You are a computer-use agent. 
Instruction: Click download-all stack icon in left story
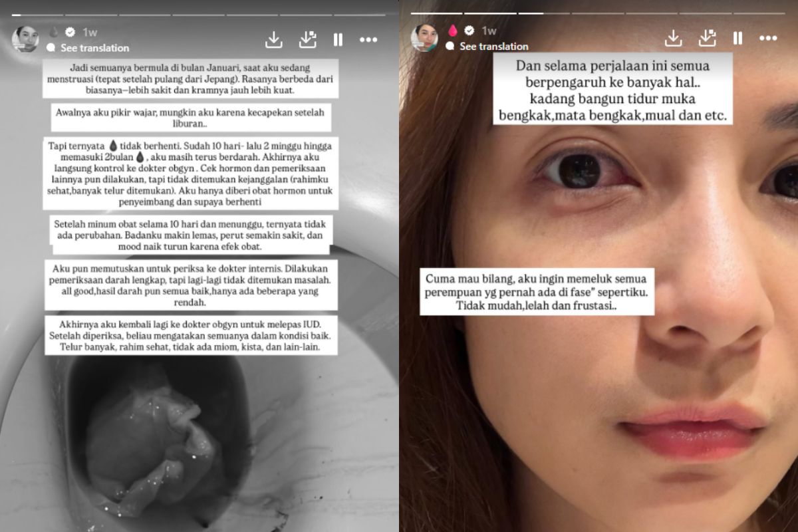307,40
